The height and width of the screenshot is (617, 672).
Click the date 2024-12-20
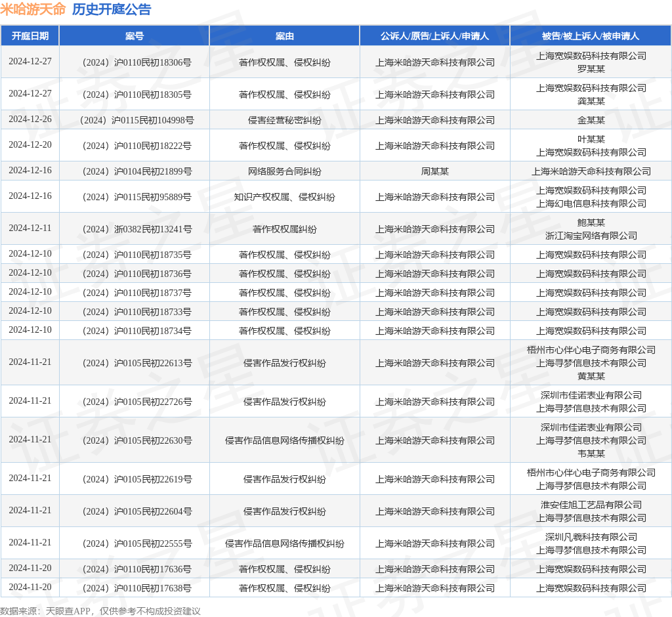click(30, 145)
